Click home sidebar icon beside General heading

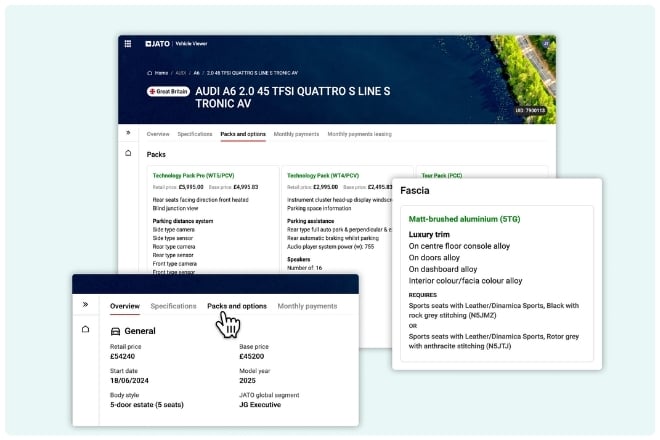(85, 329)
